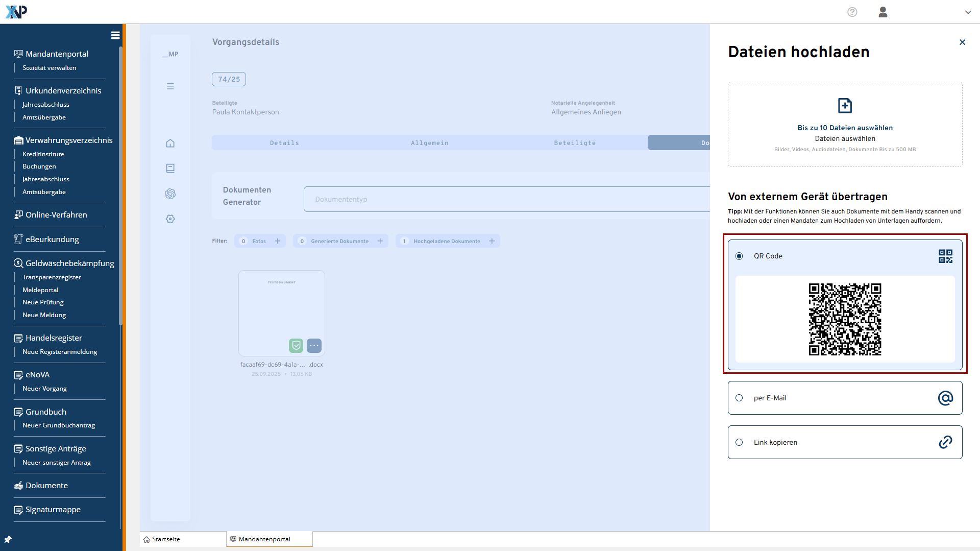Select the QR Code radio option
The image size is (980, 551).
(739, 256)
